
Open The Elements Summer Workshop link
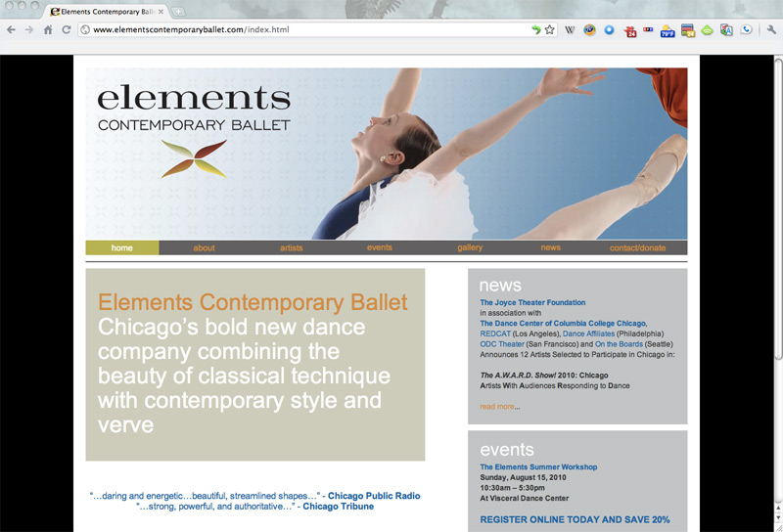(538, 467)
